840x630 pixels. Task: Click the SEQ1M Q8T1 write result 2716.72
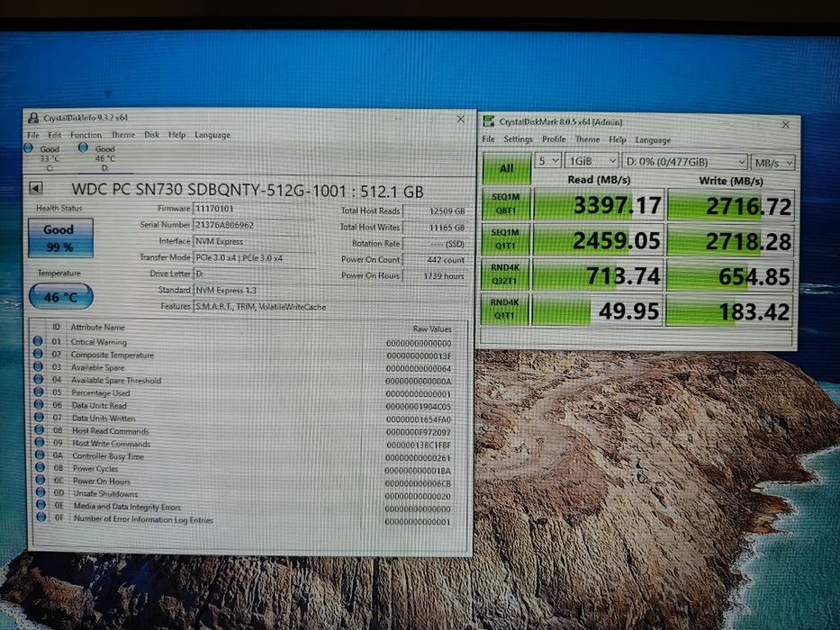(731, 206)
